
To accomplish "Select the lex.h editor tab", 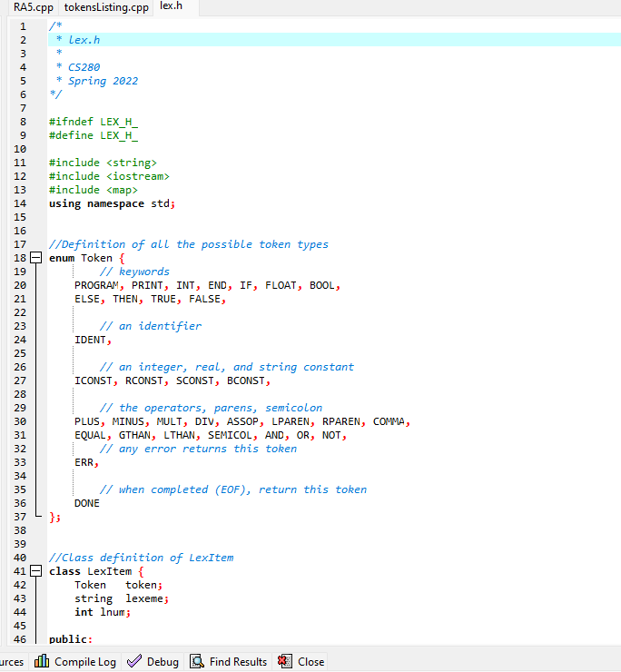I will [x=171, y=6].
